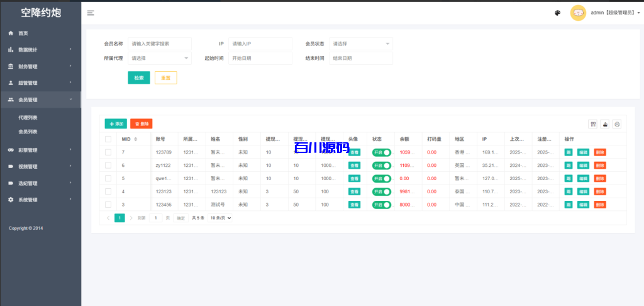Screen dimensions: 644x306
Task: Click 编辑 for account 123789
Action: tap(583, 152)
